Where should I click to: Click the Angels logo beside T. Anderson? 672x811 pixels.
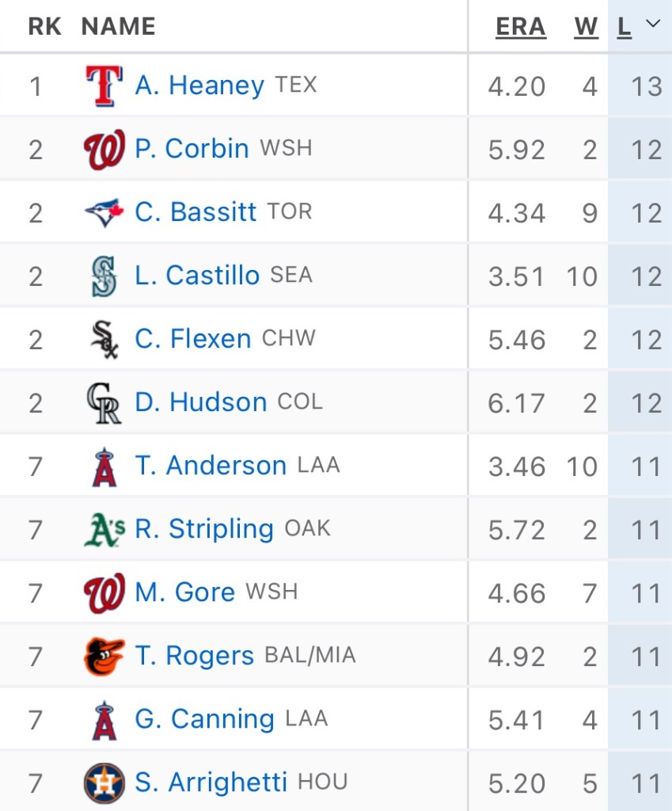[x=104, y=466]
